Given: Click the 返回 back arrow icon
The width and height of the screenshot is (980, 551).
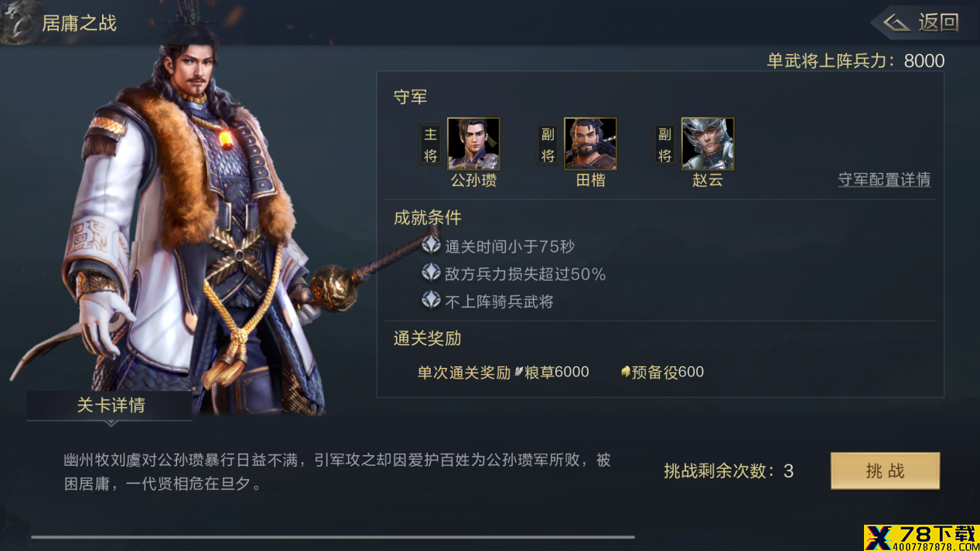Looking at the screenshot, I should pyautogui.click(x=897, y=22).
